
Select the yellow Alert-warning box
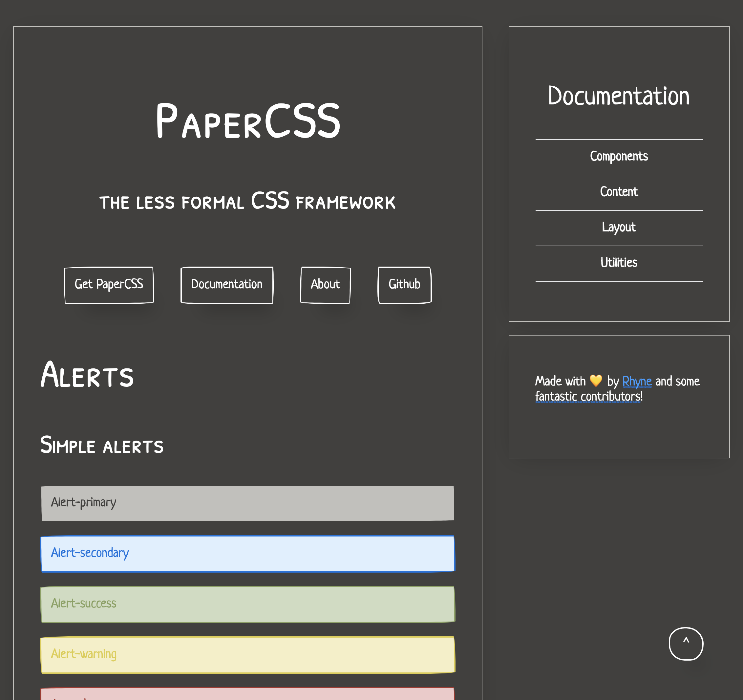pyautogui.click(x=248, y=654)
